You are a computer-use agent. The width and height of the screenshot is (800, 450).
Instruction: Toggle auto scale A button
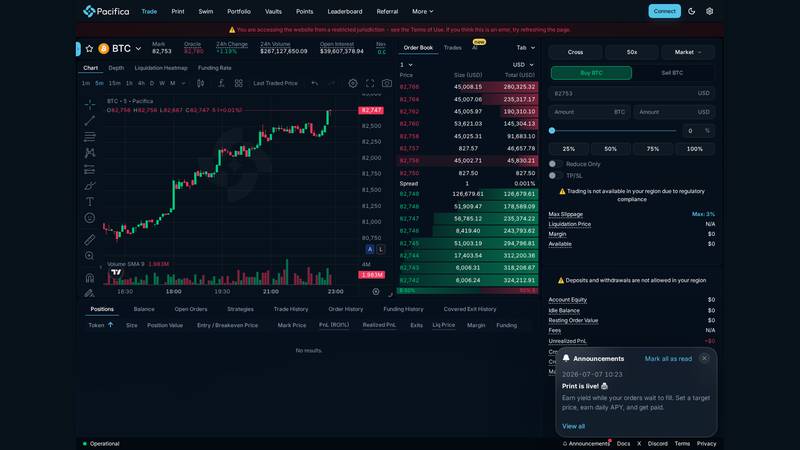(370, 249)
